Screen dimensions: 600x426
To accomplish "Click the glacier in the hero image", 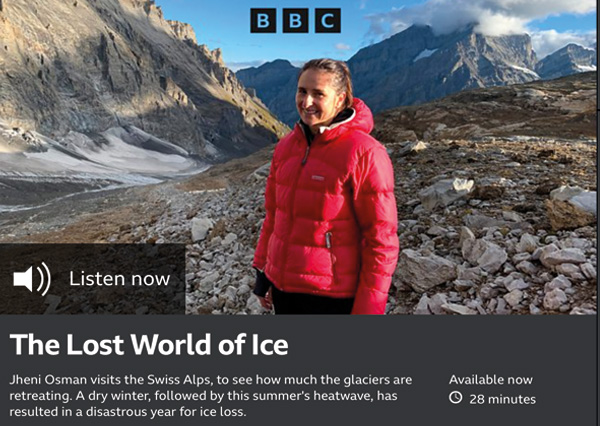I will 96,161.
